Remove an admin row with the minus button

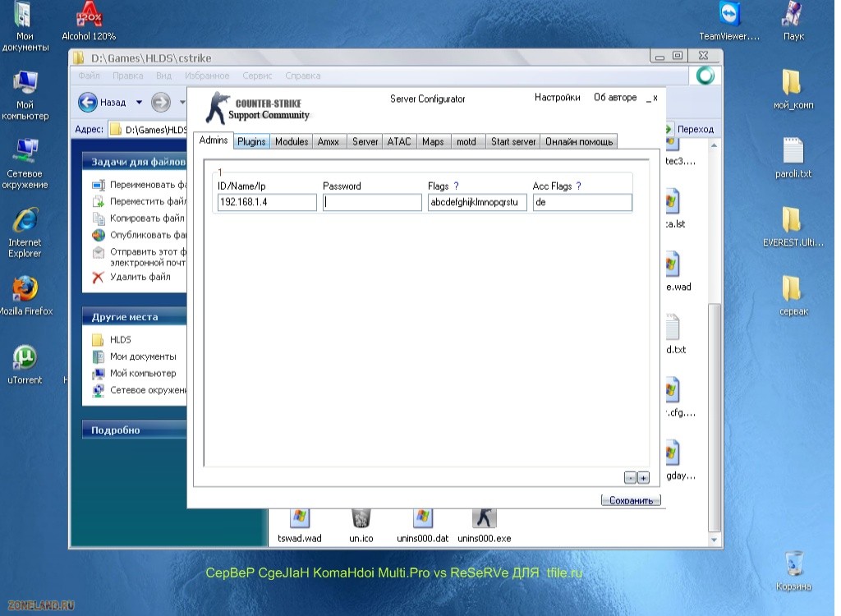(x=630, y=477)
